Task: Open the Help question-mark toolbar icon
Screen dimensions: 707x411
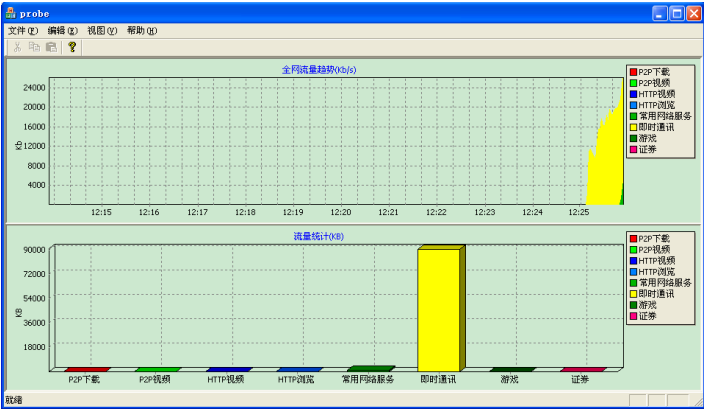Action: point(72,47)
